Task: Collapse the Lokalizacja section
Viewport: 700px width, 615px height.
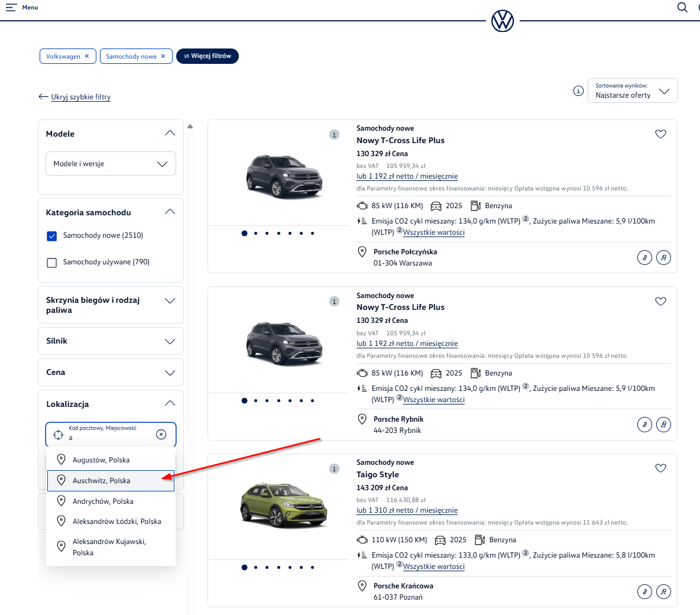Action: pos(170,404)
